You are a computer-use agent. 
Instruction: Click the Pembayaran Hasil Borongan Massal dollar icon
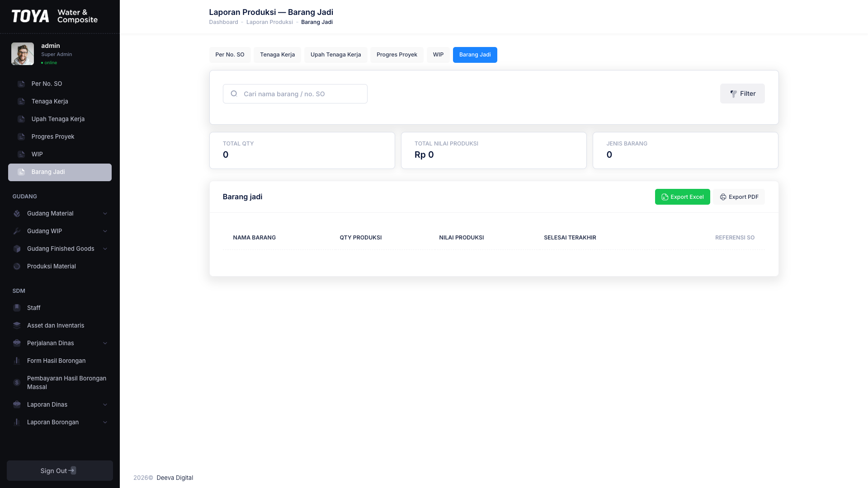click(x=17, y=383)
